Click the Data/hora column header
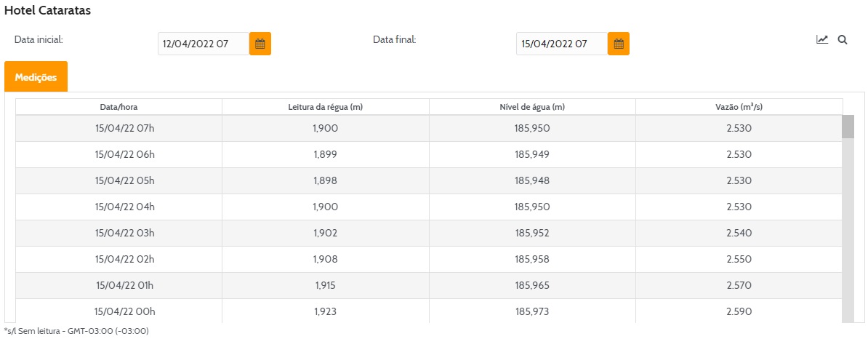The image size is (868, 339). coord(118,107)
